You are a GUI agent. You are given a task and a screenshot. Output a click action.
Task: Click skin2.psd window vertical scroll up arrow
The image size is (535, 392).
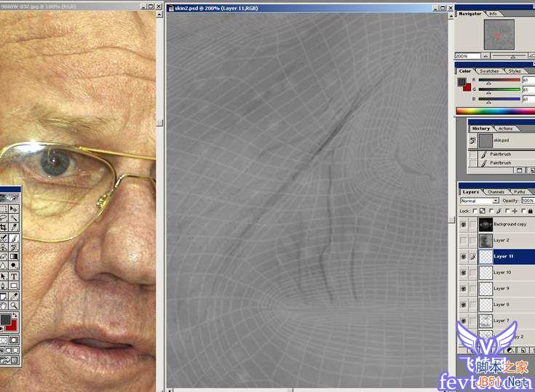[451, 16]
